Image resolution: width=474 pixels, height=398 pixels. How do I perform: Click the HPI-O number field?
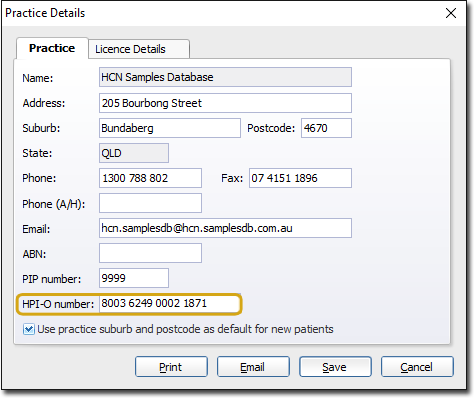pos(169,304)
